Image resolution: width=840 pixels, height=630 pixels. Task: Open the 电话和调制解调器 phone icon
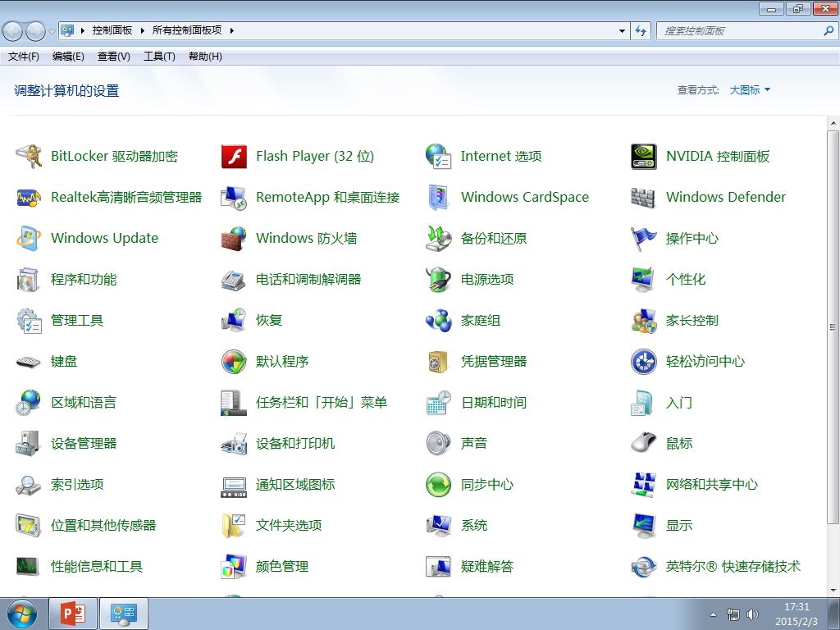[234, 280]
